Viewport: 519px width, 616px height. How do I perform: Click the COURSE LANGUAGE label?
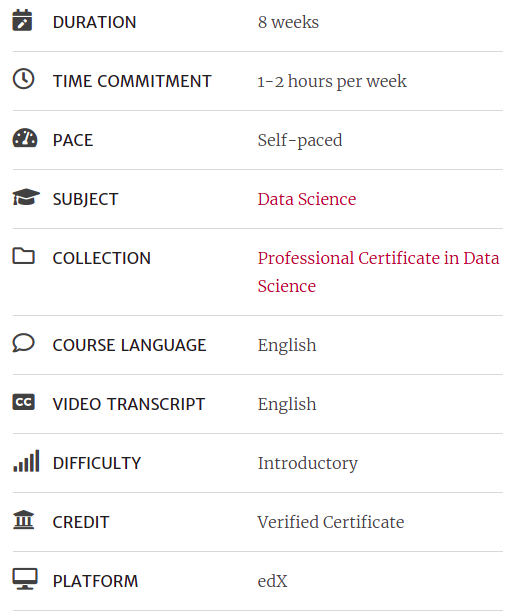(129, 345)
